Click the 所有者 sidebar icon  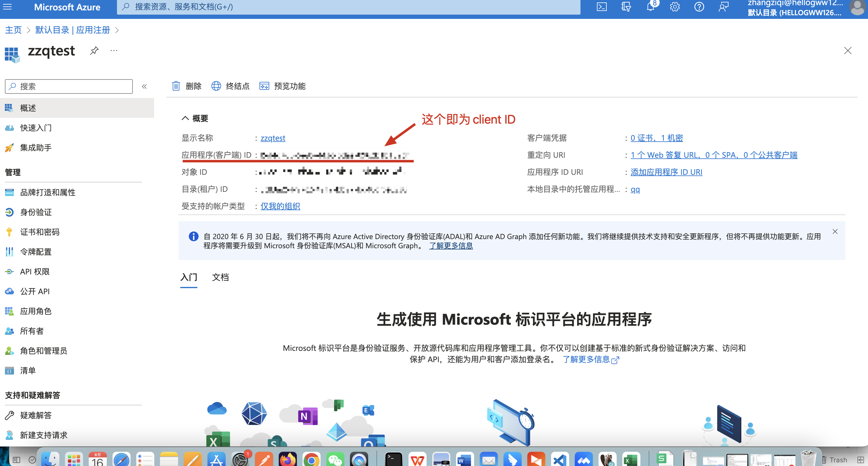tap(9, 331)
